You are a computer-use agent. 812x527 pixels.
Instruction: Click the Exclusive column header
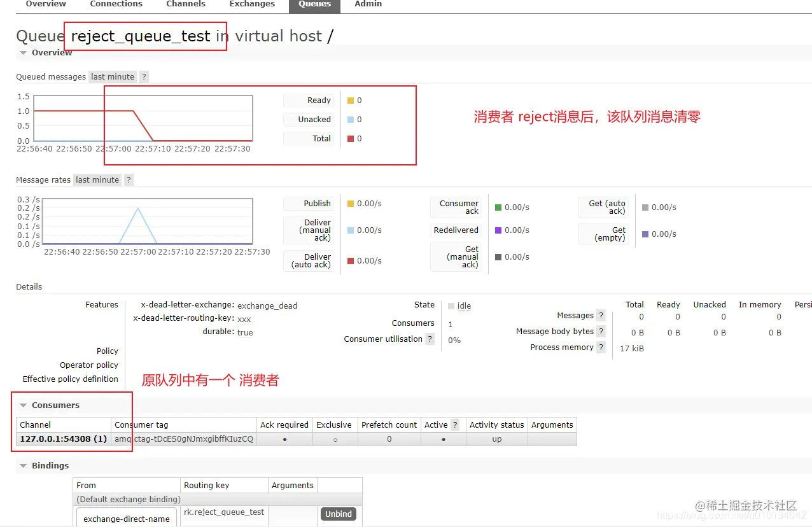334,425
